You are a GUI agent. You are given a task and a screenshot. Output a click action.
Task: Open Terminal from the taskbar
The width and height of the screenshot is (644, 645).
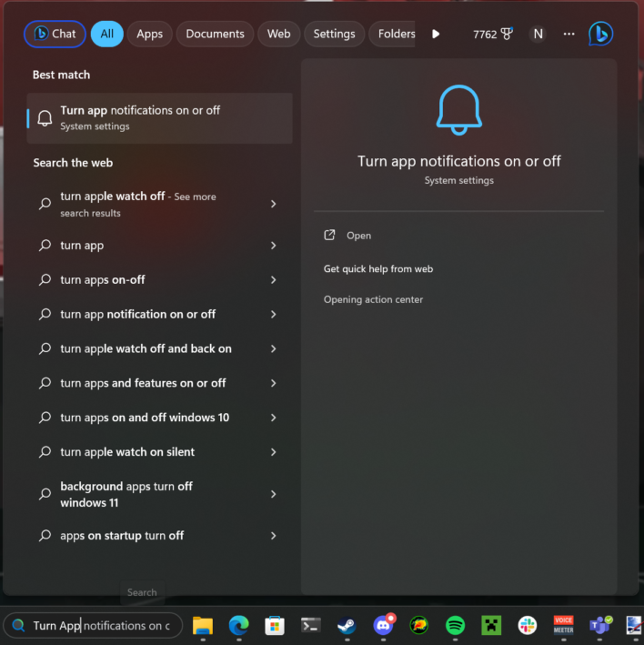click(311, 626)
